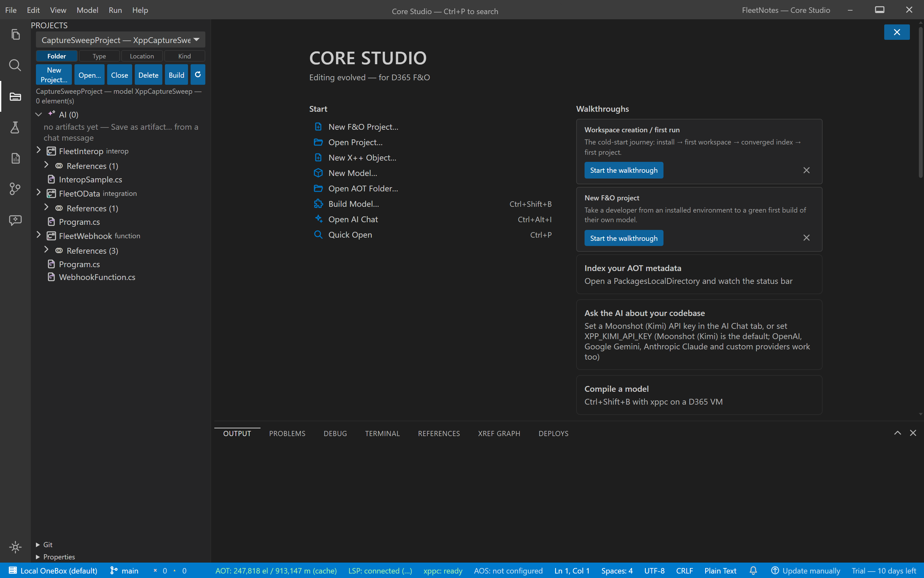Expand the FleetInterop project node

[38, 150]
